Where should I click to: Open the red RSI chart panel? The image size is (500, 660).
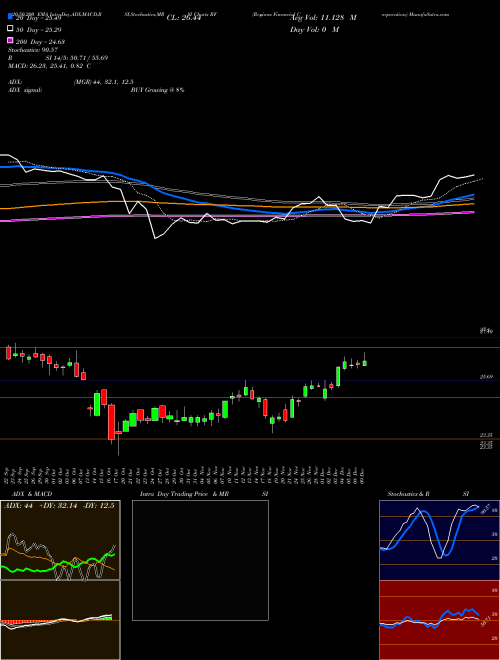point(439,620)
